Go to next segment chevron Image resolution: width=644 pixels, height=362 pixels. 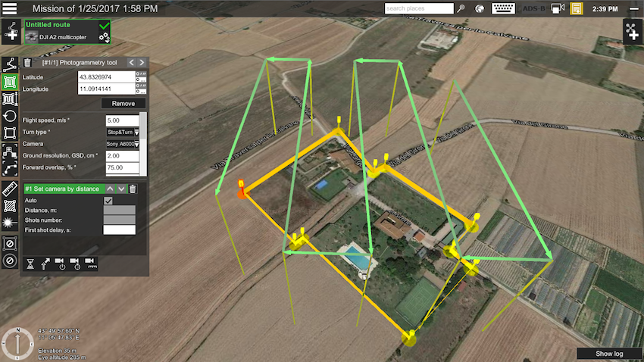pos(142,62)
